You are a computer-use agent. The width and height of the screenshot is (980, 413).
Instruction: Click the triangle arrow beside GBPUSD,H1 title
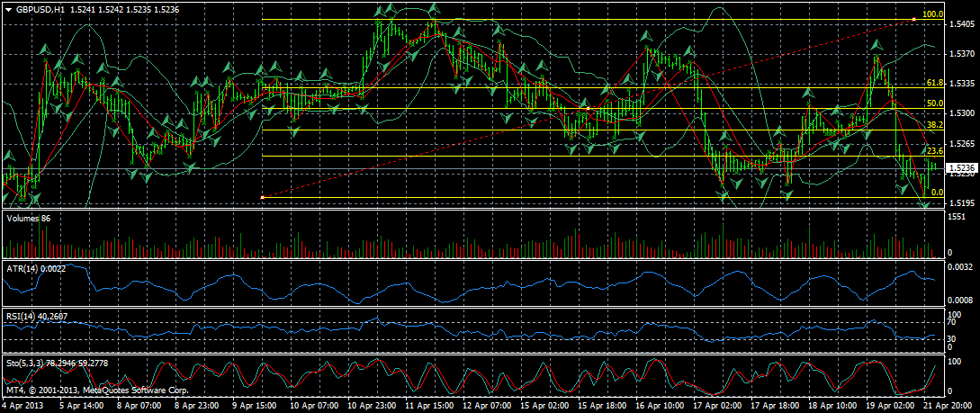coord(7,8)
